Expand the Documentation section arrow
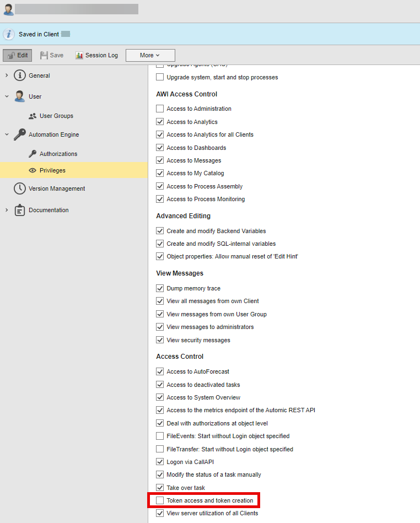The height and width of the screenshot is (523, 420). [x=7, y=210]
